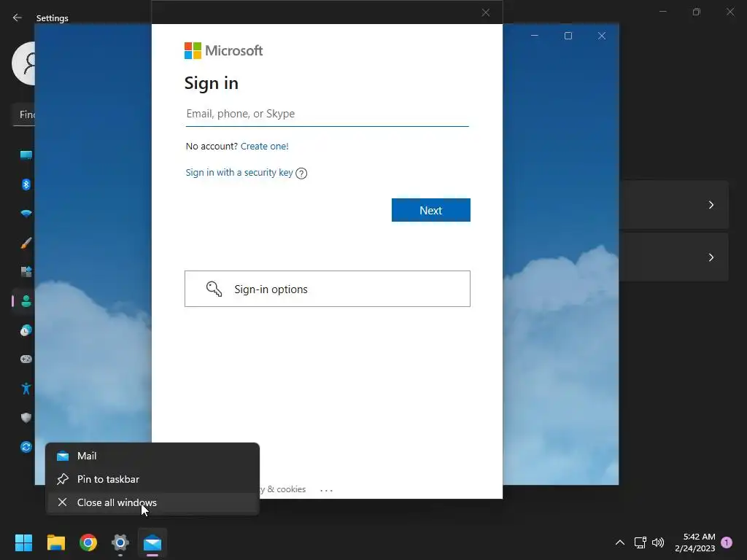Close the Microsoft sign-in dialog
This screenshot has height=560, width=747.
[x=485, y=12]
